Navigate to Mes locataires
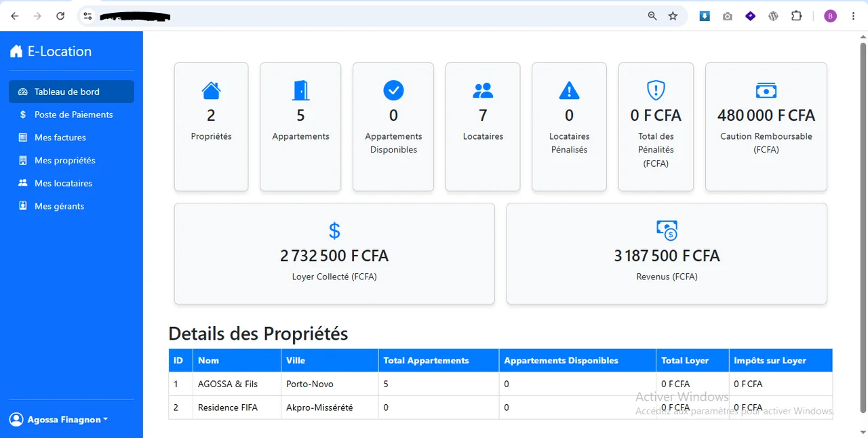Screen dimensions: 868x438 click(71, 183)
